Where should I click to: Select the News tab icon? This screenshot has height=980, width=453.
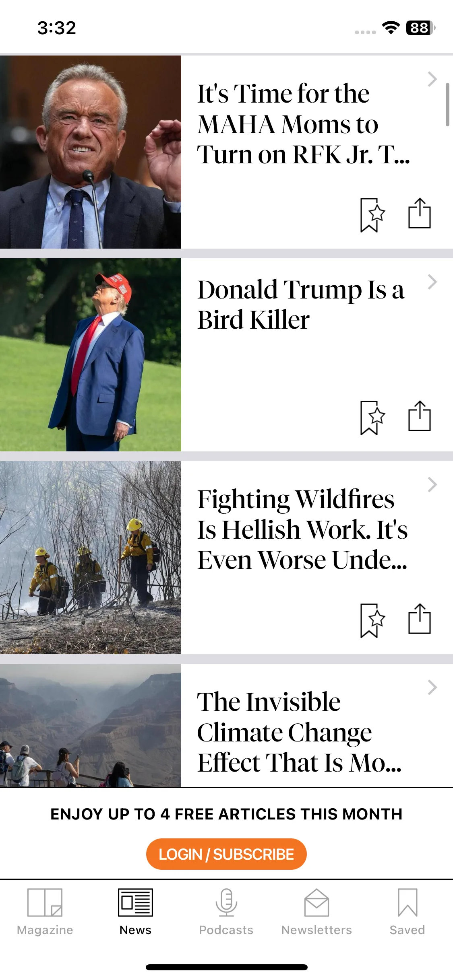click(136, 902)
